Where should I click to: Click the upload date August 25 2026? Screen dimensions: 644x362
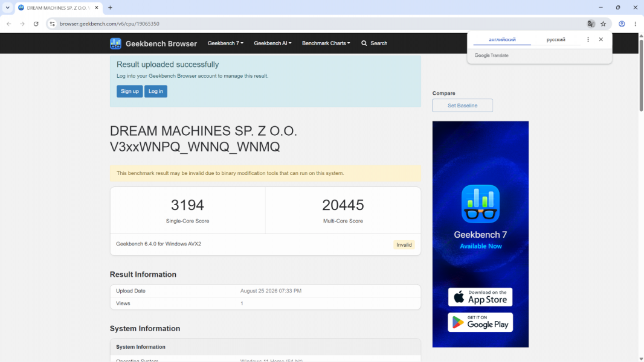271,291
